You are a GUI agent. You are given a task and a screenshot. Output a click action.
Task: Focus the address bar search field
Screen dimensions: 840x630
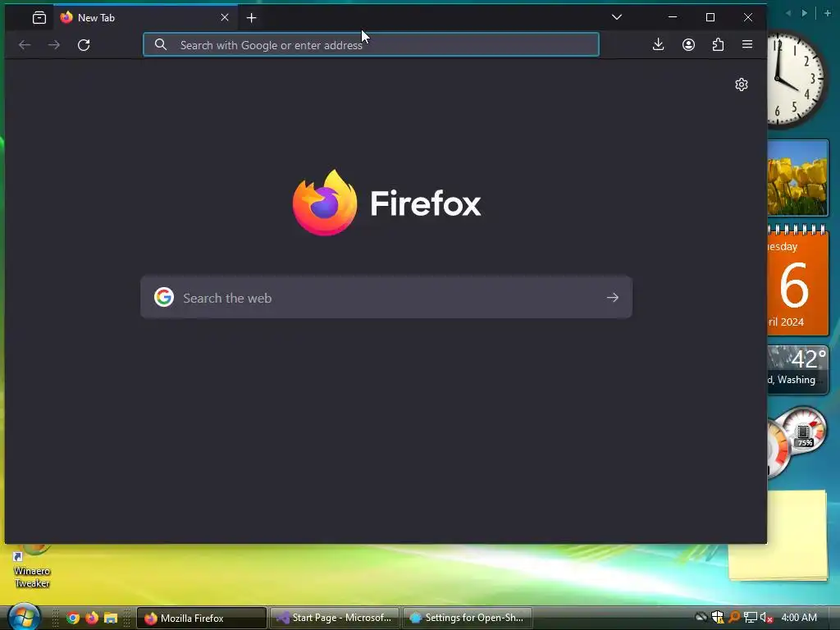point(371,44)
